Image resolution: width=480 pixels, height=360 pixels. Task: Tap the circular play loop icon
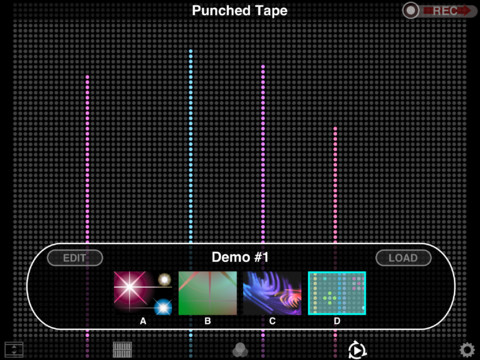(x=357, y=350)
